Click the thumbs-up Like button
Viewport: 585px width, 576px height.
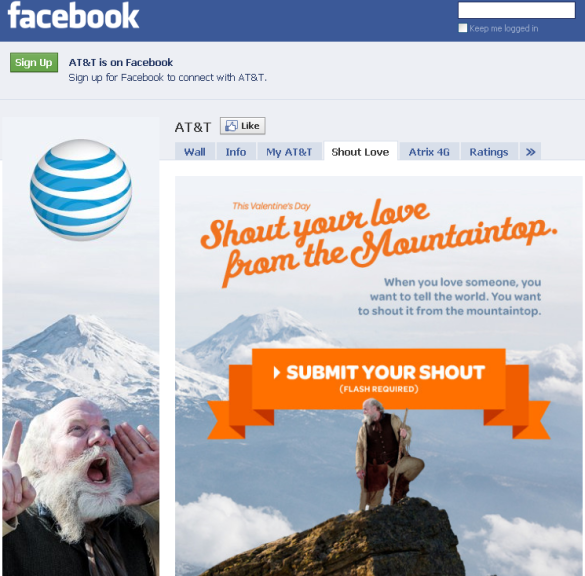pyautogui.click(x=243, y=126)
